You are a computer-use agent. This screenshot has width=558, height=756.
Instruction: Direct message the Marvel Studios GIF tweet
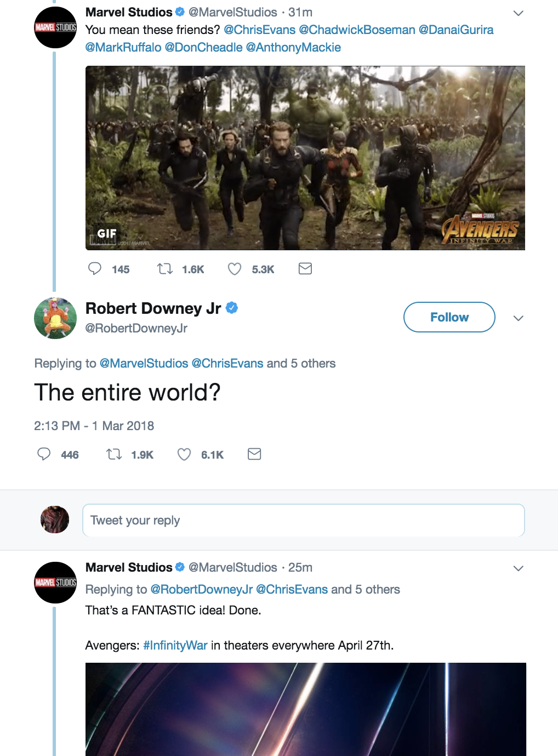pyautogui.click(x=305, y=268)
